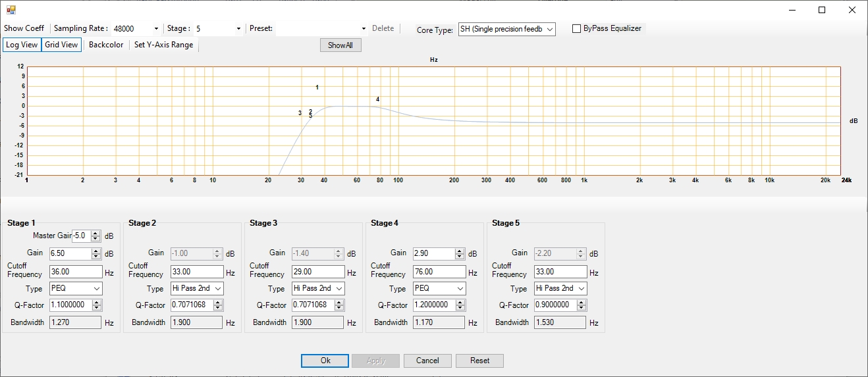The image size is (868, 377).
Task: Increase Stage 4 Gain spinner up
Action: pos(460,251)
